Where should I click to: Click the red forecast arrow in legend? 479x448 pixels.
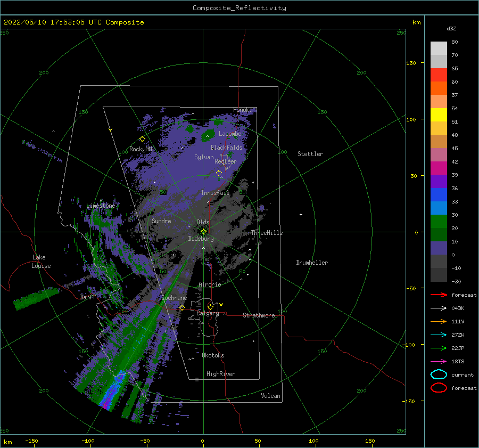tap(439, 295)
